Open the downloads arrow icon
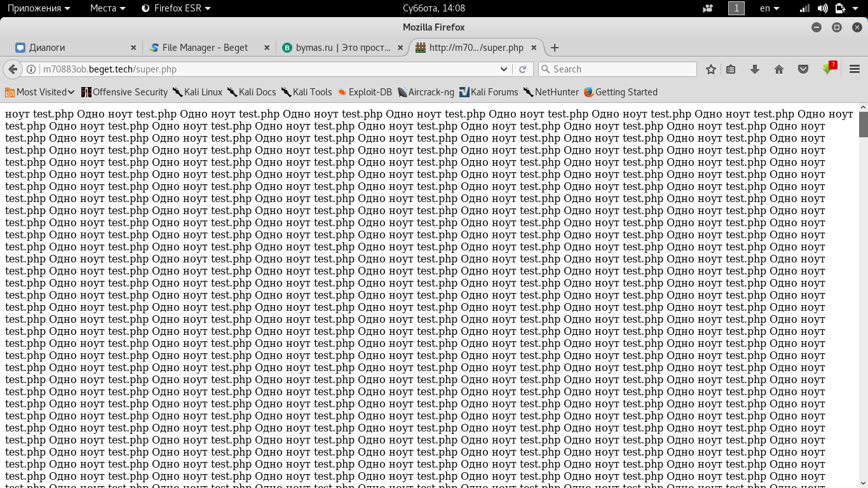868x488 pixels. click(755, 69)
